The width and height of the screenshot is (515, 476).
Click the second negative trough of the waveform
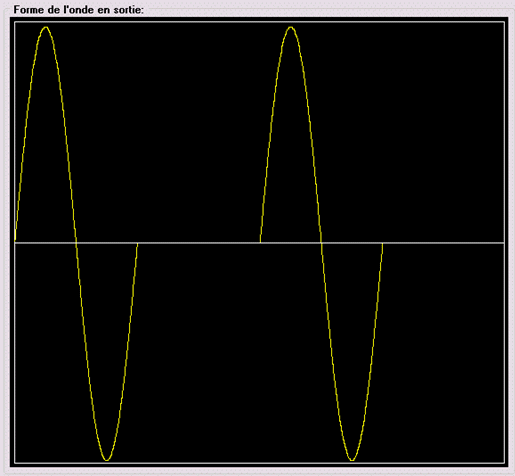(x=352, y=460)
